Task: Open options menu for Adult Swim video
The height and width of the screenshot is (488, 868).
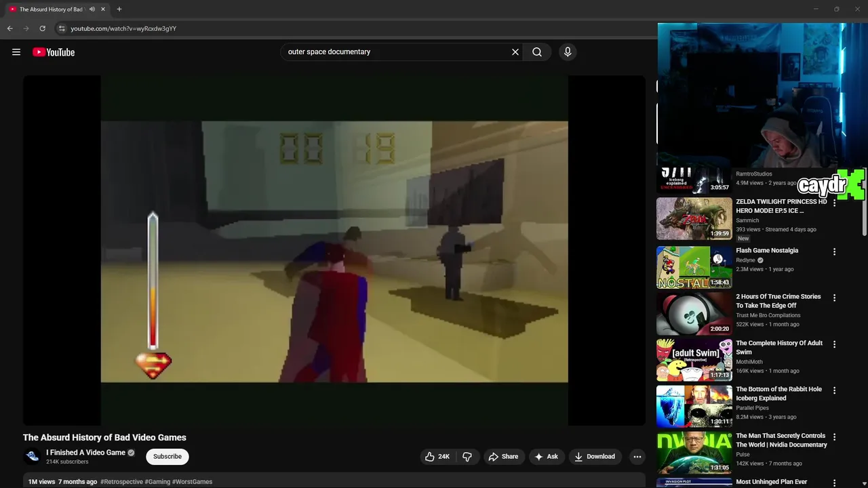Action: [834, 344]
